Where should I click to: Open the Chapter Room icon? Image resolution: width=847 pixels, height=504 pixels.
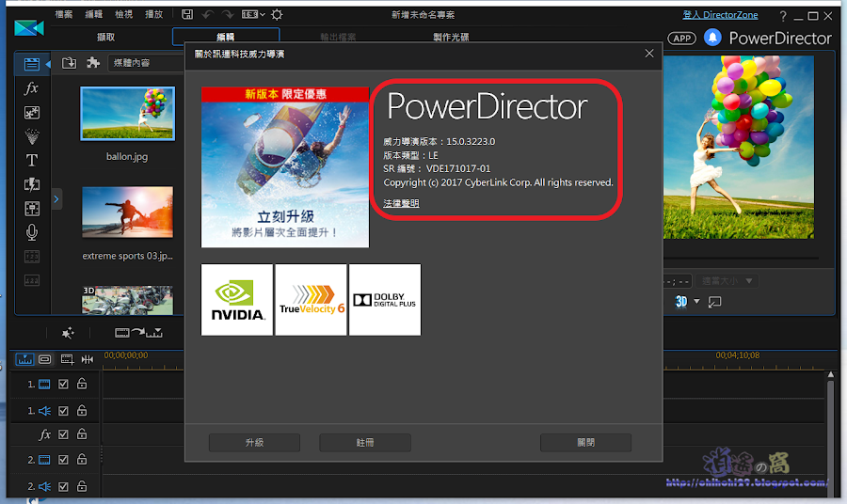[32, 257]
